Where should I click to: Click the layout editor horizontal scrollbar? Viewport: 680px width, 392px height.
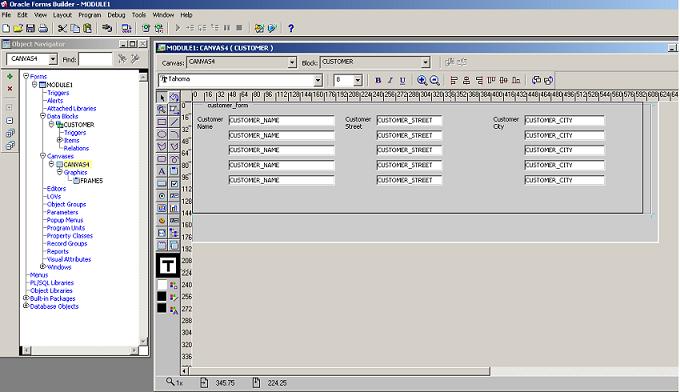pyautogui.click(x=339, y=371)
